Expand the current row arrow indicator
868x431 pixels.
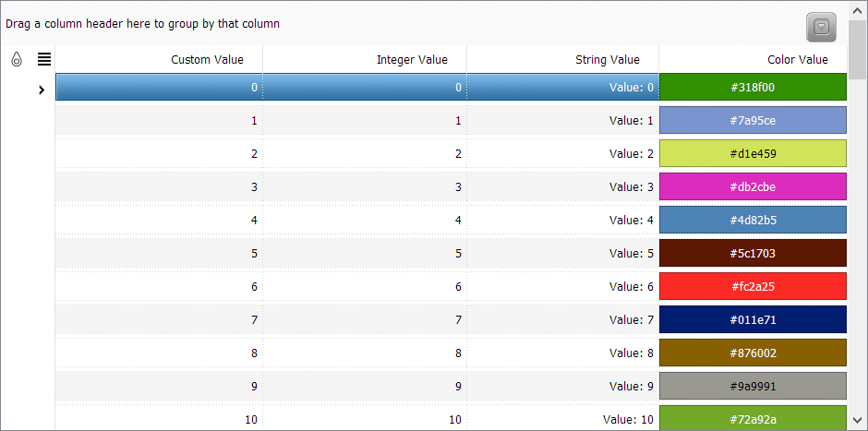[41, 90]
